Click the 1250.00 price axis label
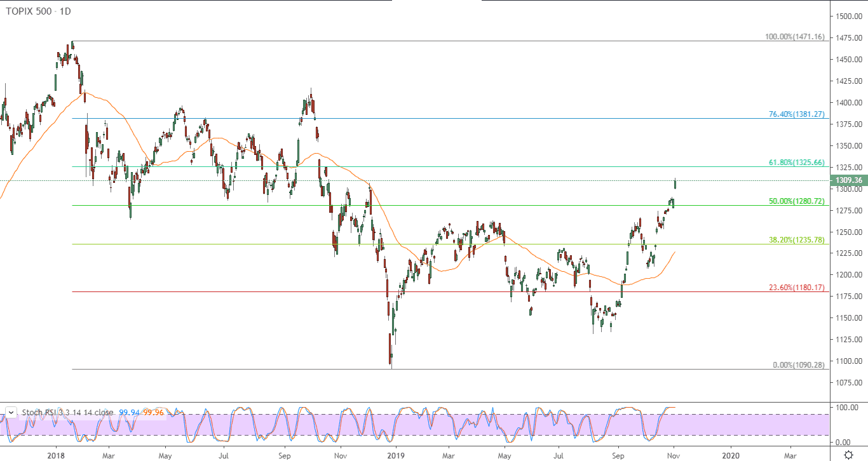Screen dimensions: 868x461 click(x=850, y=232)
